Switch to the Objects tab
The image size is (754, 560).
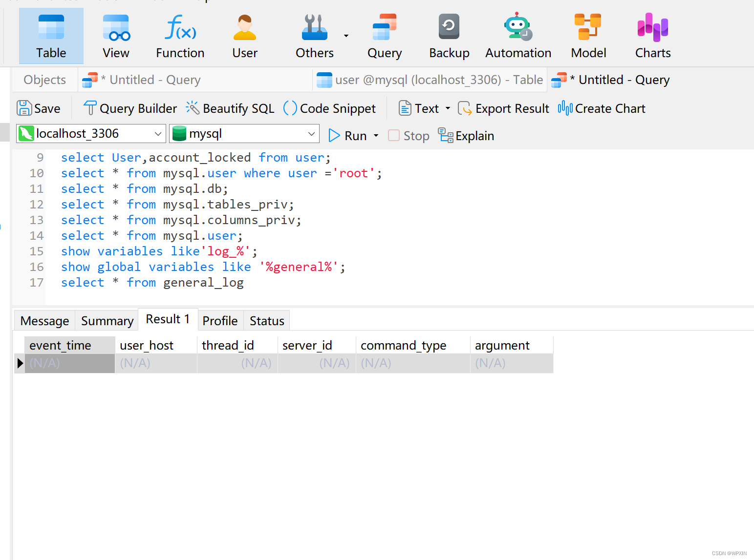(x=45, y=80)
